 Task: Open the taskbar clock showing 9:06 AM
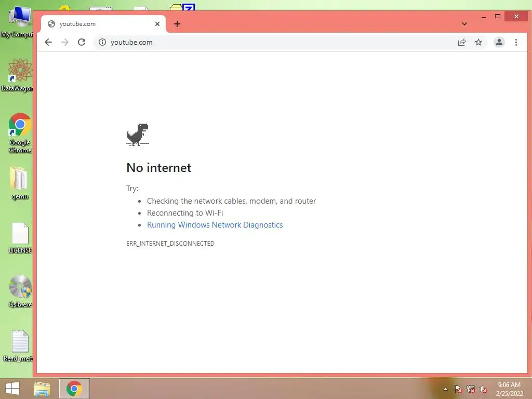509,389
